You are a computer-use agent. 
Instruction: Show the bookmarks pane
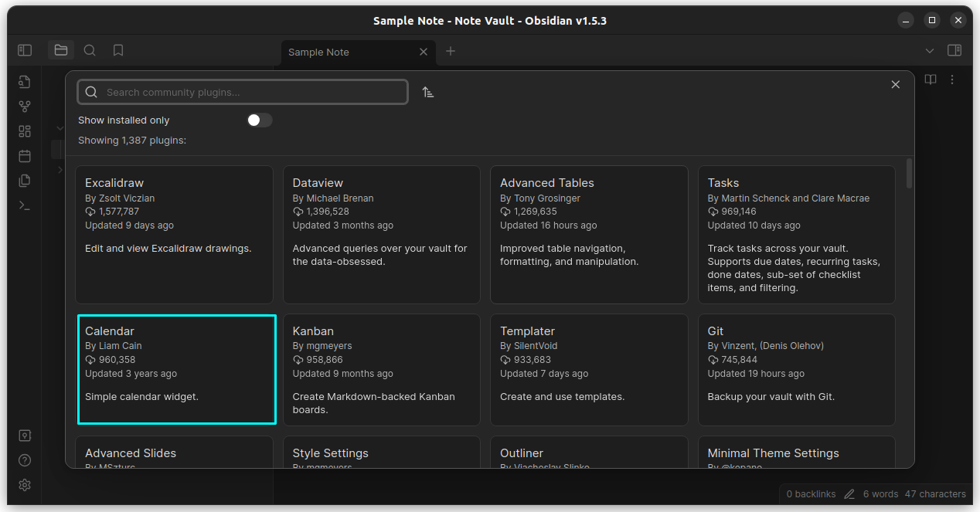117,49
